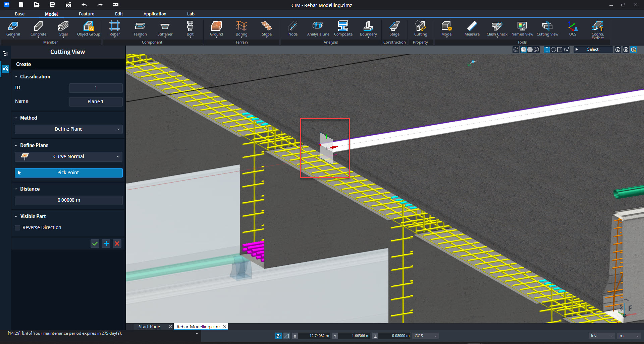Select the Stiffener tool

(x=165, y=29)
